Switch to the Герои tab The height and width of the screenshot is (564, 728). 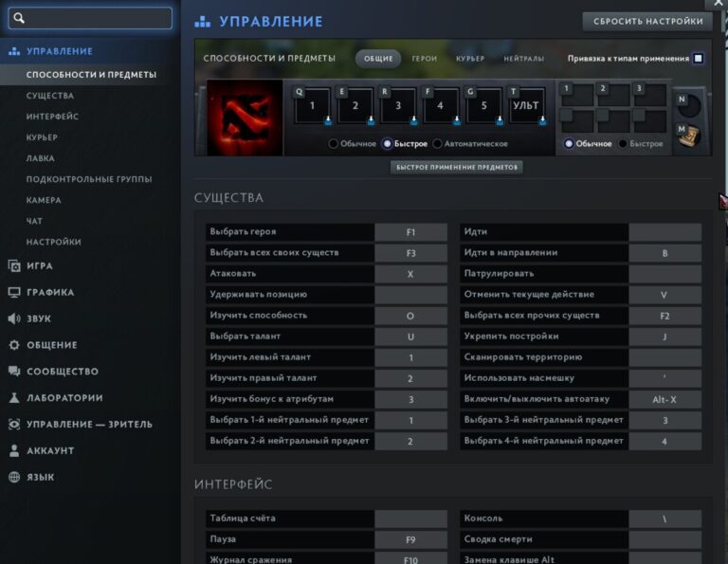coord(425,59)
